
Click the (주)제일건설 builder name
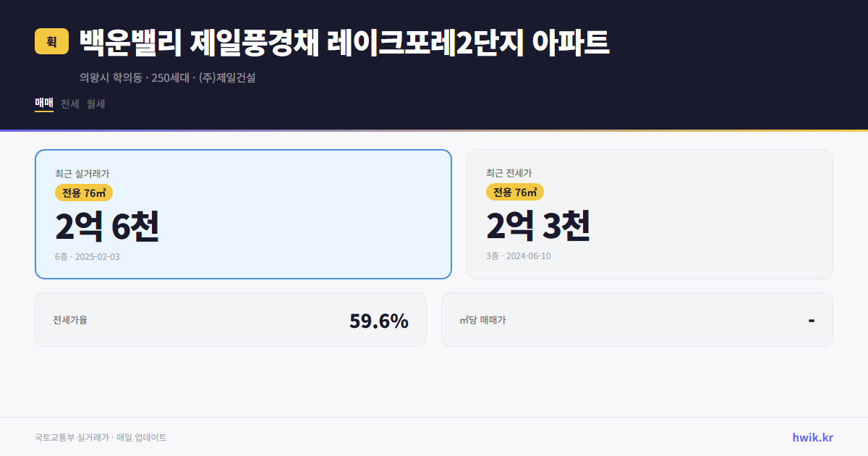pos(227,78)
